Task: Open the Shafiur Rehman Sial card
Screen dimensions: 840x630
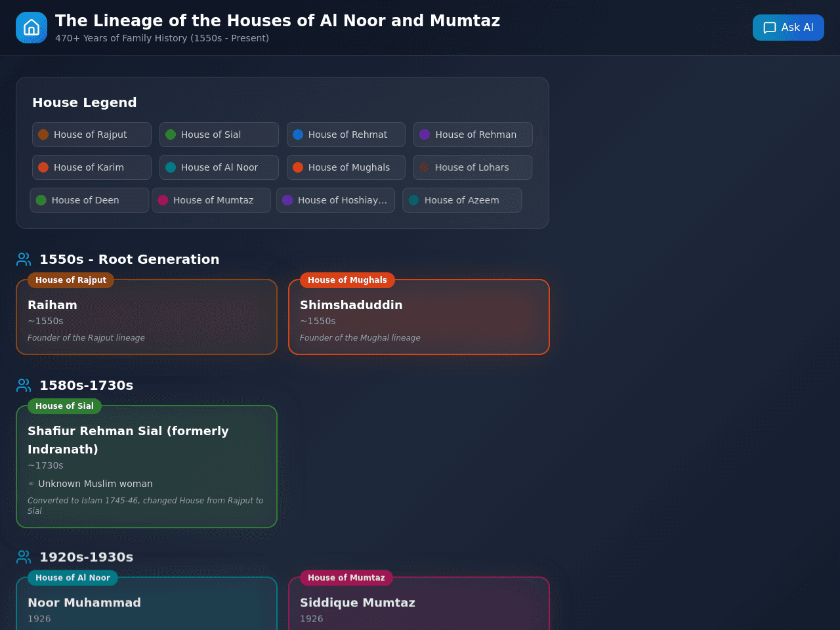Action: pos(146,467)
